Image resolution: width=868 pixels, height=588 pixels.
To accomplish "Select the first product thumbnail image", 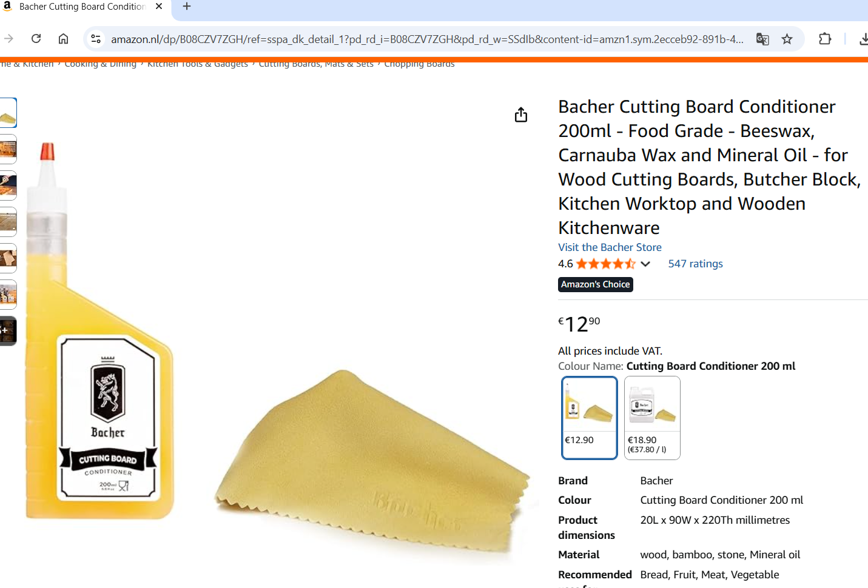I will click(x=8, y=113).
